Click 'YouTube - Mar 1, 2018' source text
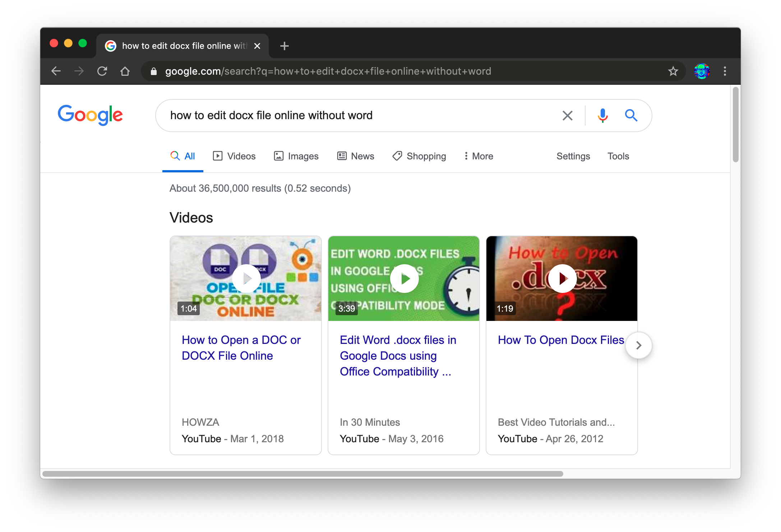Screen dimensions: 781x532 click(232, 439)
